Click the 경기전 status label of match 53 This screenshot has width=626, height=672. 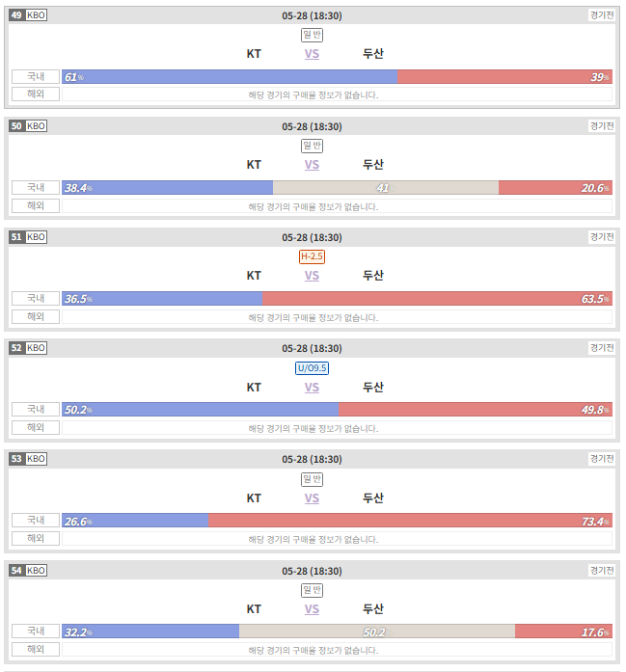602,459
